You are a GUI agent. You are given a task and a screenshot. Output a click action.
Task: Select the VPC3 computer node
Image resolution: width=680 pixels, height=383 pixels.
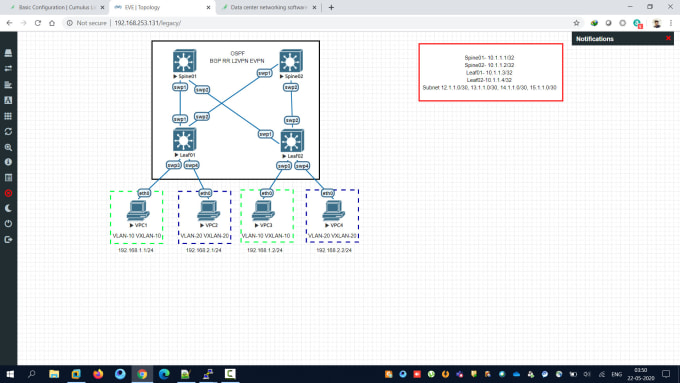tap(264, 211)
